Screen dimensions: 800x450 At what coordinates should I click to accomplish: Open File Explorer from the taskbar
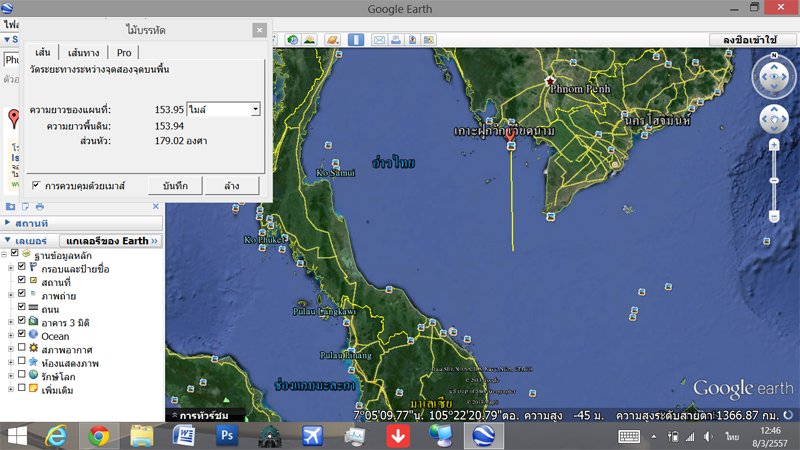[x=141, y=436]
